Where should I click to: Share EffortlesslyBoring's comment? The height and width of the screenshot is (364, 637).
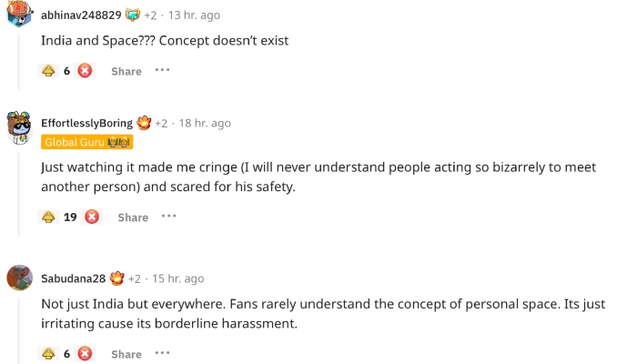click(133, 217)
